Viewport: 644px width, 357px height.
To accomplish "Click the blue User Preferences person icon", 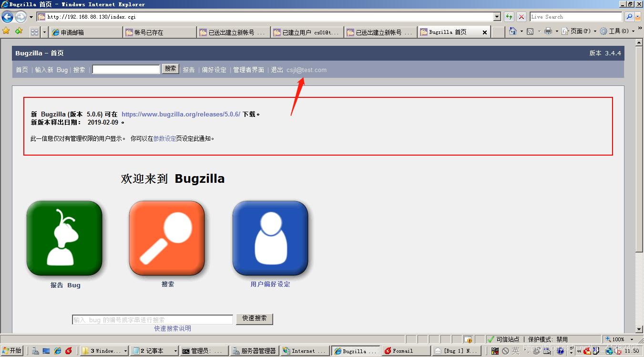I will [x=270, y=238].
